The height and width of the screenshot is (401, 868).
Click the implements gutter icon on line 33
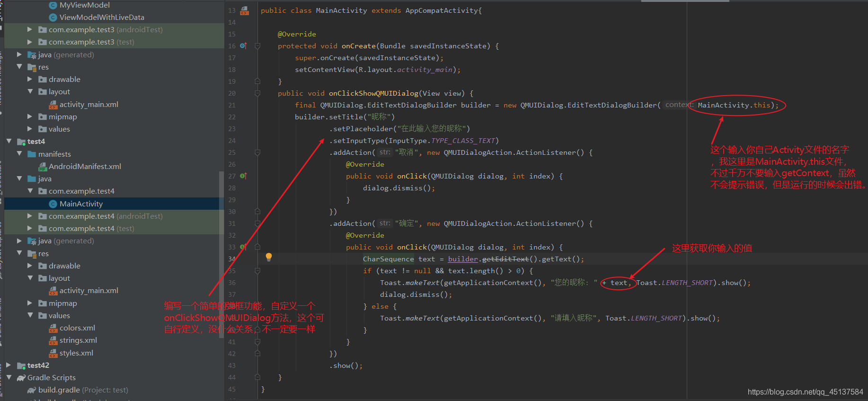point(243,247)
